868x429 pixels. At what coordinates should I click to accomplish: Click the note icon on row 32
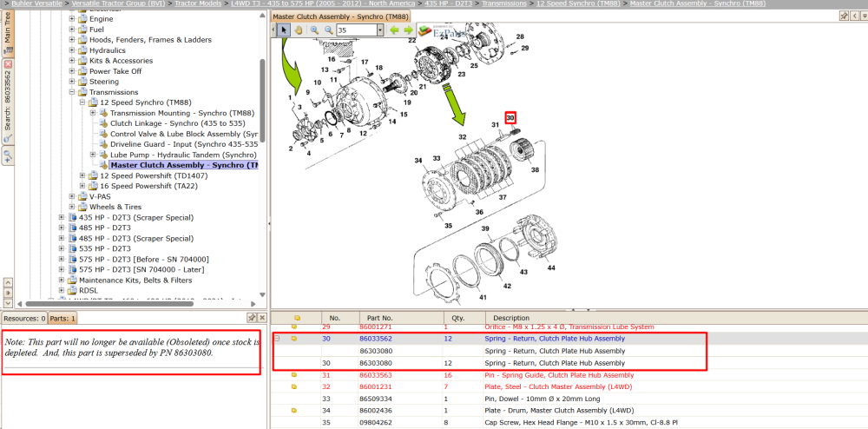coord(294,387)
